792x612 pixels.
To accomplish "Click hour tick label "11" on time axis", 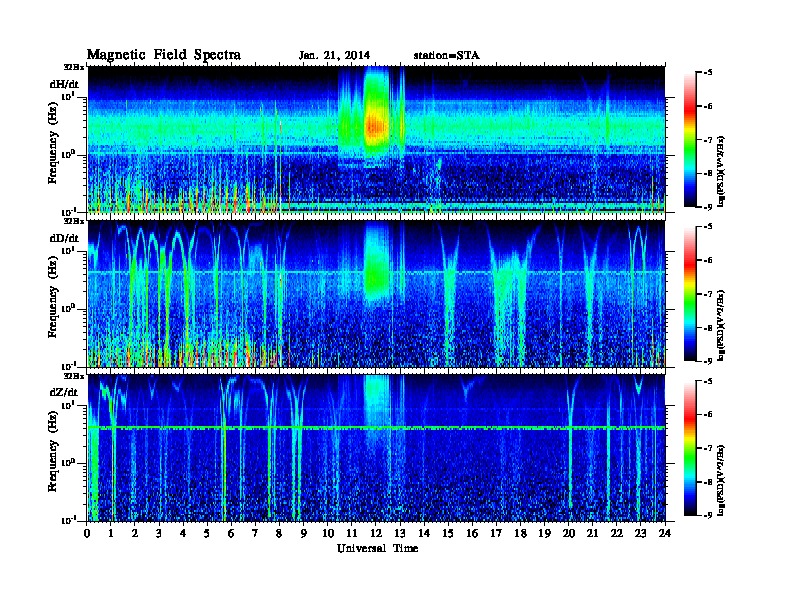I will coord(352,533).
